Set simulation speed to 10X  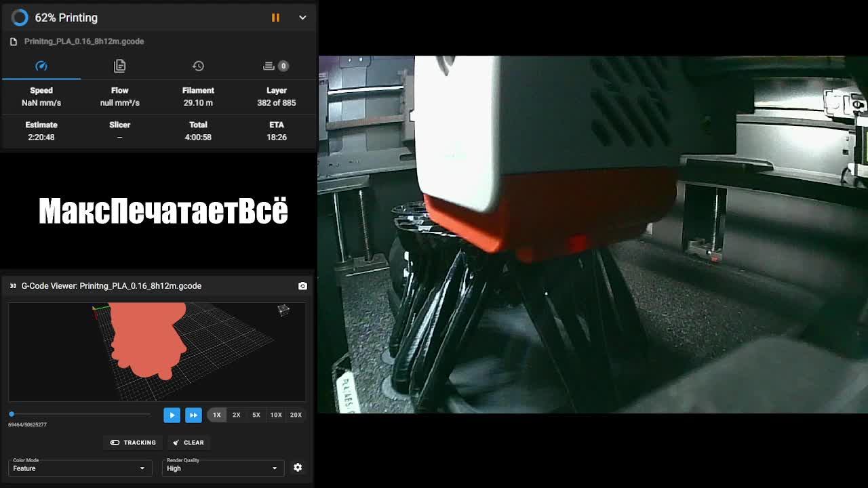point(276,415)
